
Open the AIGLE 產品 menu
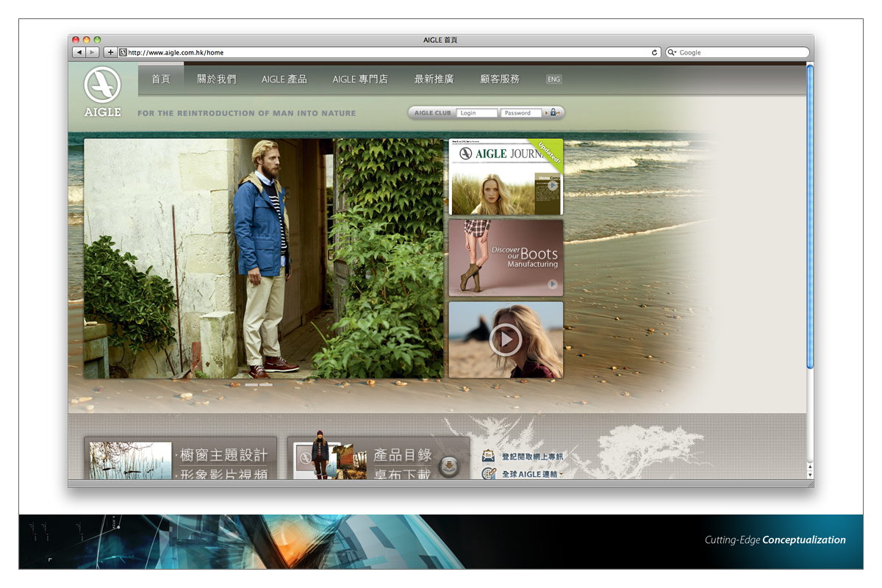point(284,79)
